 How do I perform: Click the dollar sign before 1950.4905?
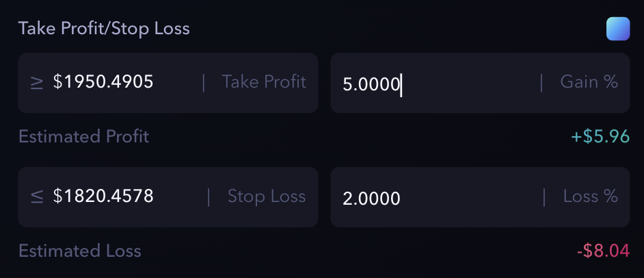click(57, 83)
